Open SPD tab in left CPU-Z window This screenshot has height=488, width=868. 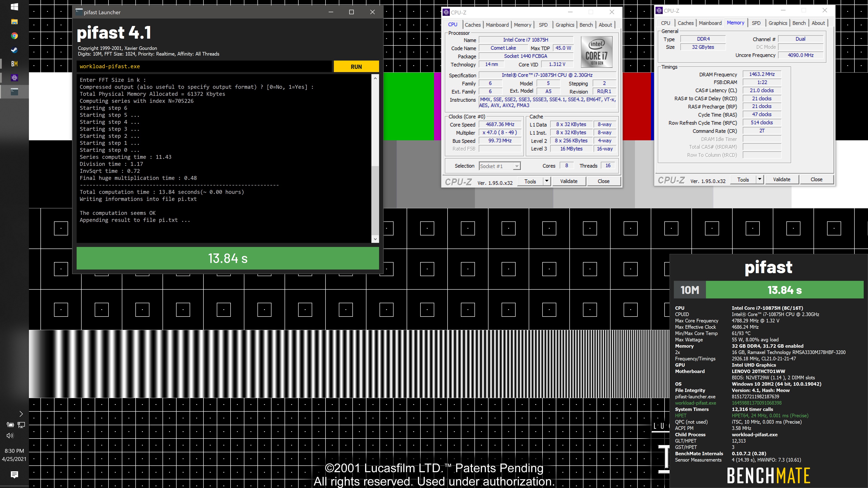(543, 25)
